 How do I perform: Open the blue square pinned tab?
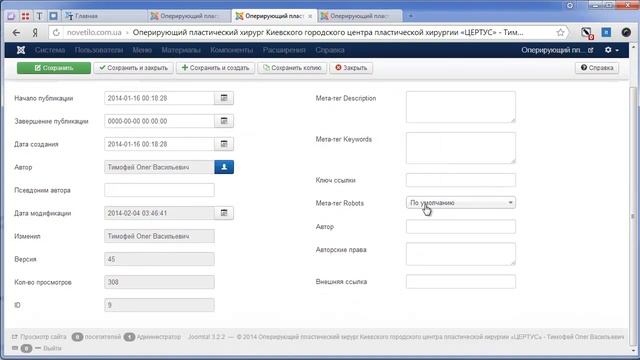pyautogui.click(x=53, y=16)
